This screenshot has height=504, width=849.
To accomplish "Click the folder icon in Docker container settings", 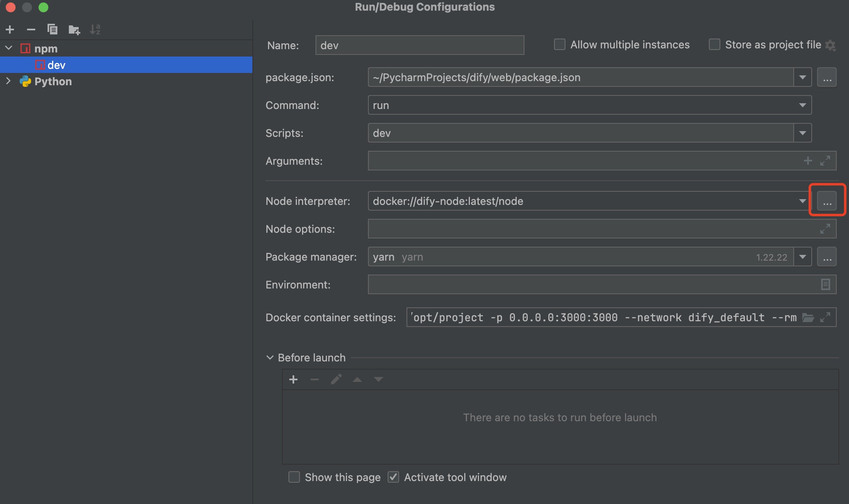I will 808,318.
